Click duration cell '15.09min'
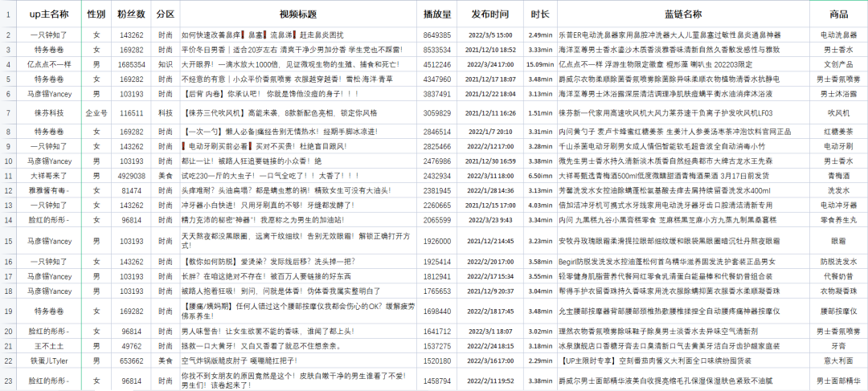 click(540, 65)
